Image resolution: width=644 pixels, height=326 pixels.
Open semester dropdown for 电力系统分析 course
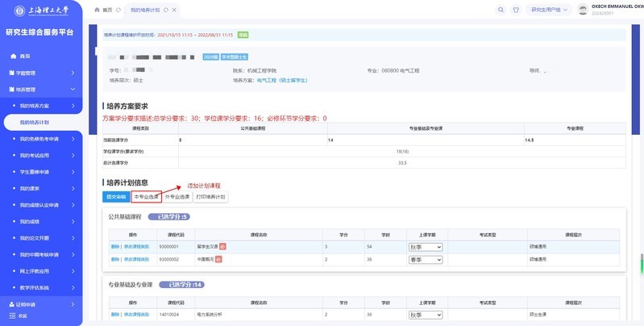pyautogui.click(x=427, y=313)
